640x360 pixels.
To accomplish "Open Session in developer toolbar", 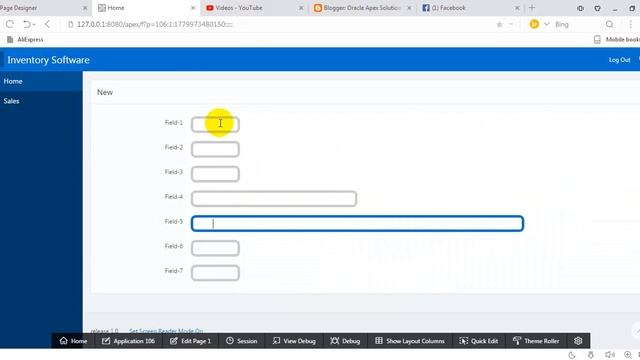I will (x=241, y=341).
